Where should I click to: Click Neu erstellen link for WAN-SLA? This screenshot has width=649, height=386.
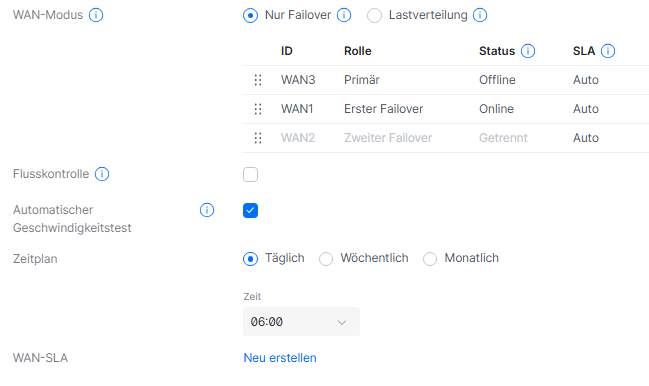point(280,358)
